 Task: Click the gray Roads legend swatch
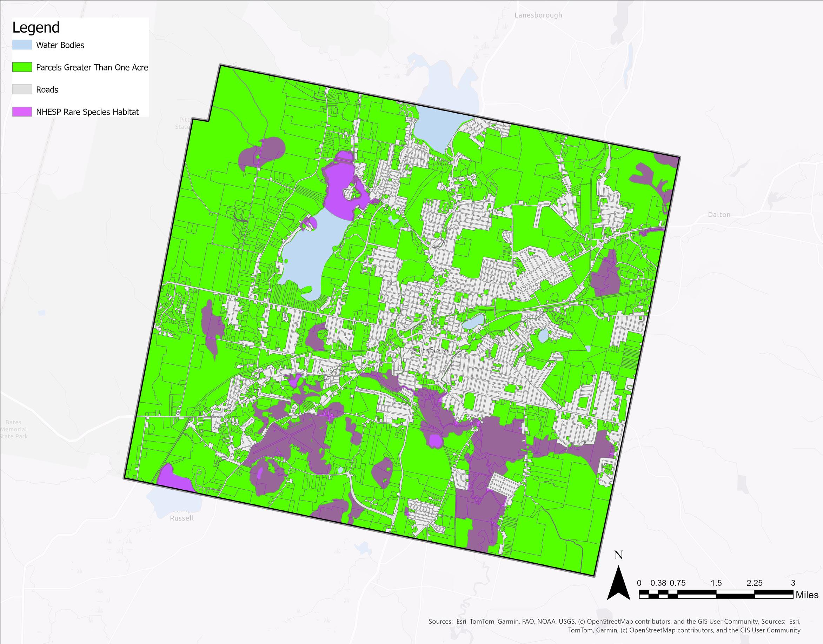pos(22,89)
